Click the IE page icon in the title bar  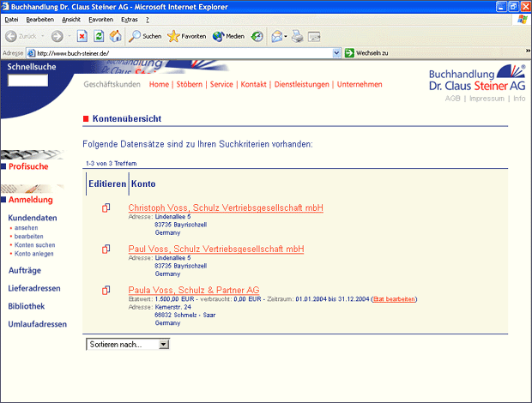(x=5, y=7)
